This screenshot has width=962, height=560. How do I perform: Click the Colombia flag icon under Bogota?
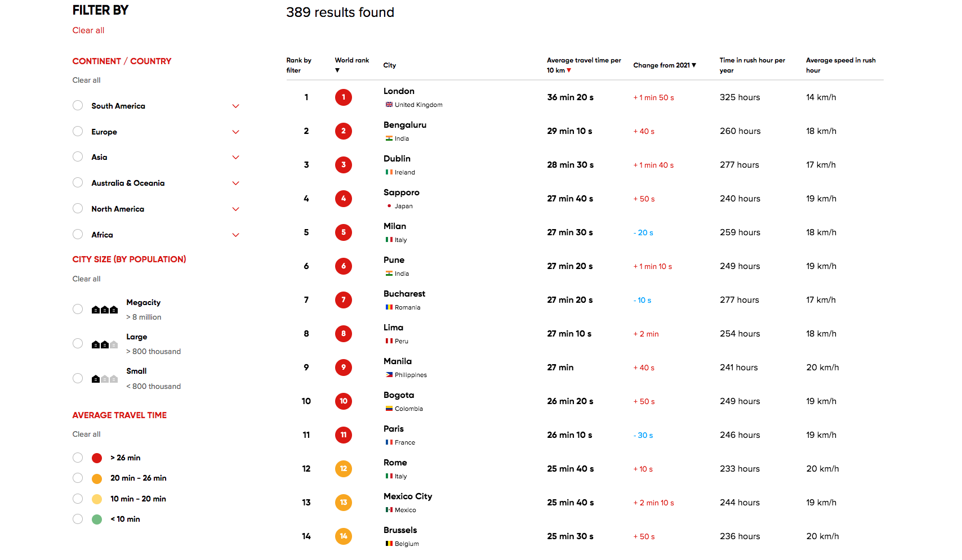tap(389, 409)
